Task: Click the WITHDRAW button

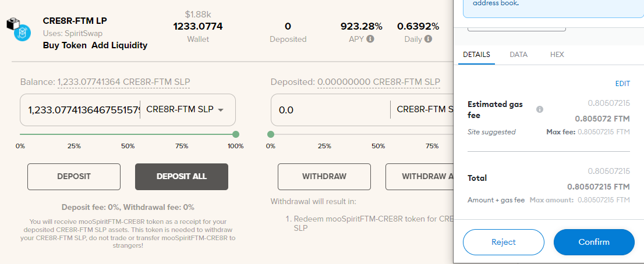Action: coord(324,177)
